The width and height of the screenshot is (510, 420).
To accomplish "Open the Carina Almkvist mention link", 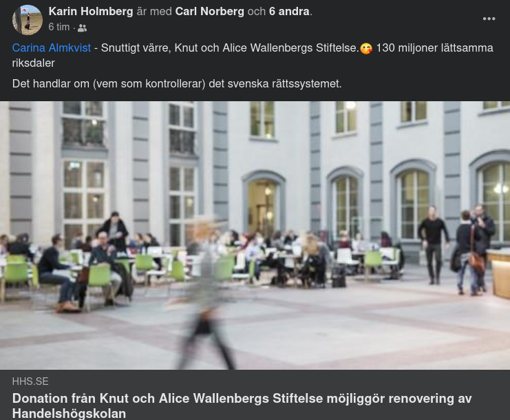I will point(52,48).
